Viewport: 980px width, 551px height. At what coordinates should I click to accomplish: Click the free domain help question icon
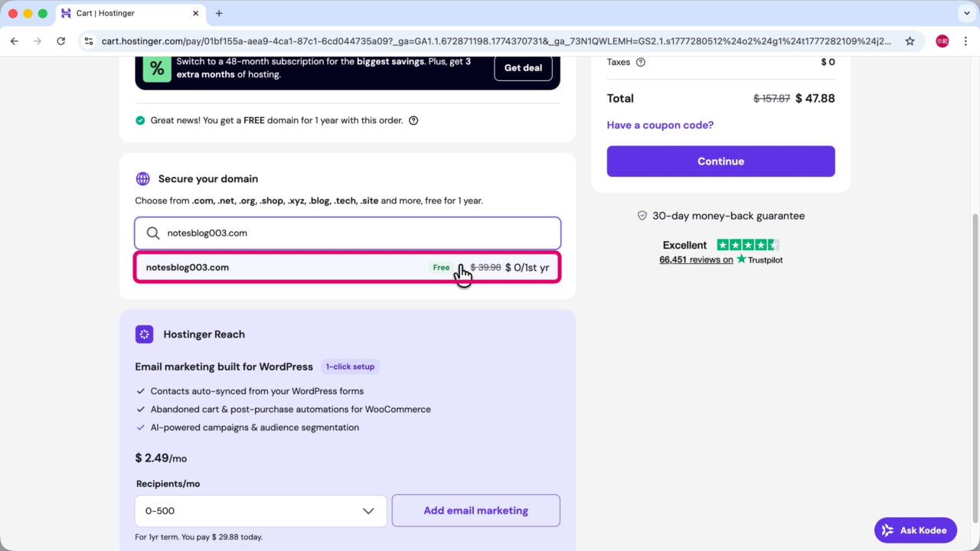pyautogui.click(x=413, y=120)
